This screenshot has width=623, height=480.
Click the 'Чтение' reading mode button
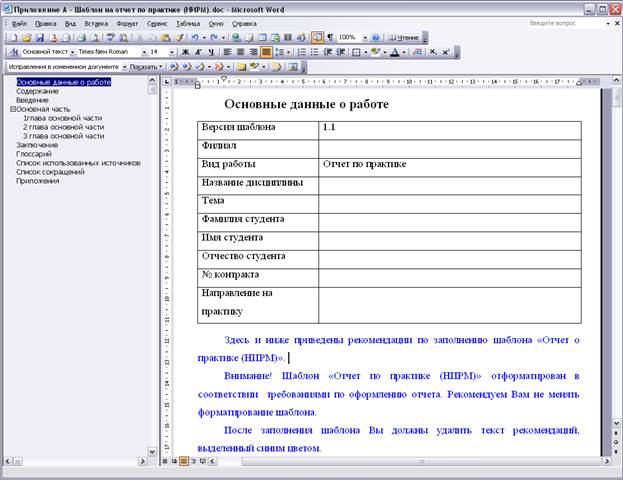(x=404, y=37)
